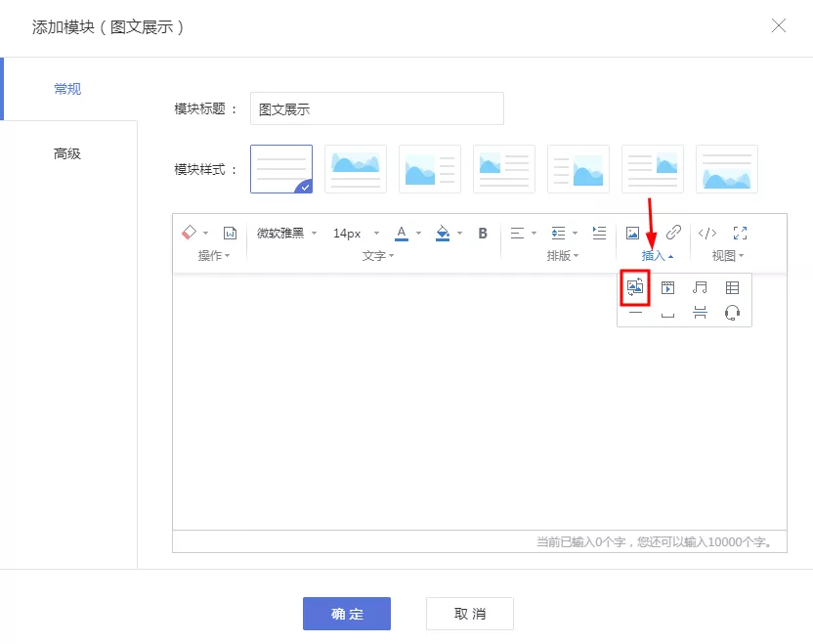
Task: Select image-on-top, text-below module style
Action: [356, 169]
